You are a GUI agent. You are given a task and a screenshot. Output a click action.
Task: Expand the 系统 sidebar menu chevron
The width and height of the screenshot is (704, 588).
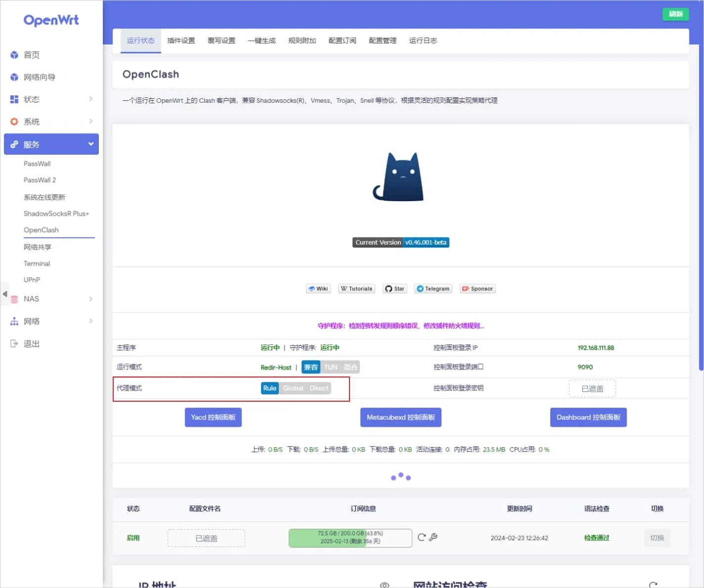91,122
